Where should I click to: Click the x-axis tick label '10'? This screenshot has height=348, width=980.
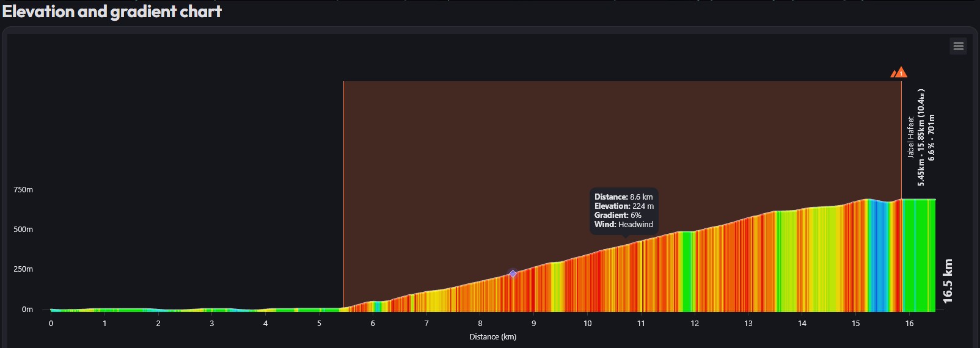[588, 324]
